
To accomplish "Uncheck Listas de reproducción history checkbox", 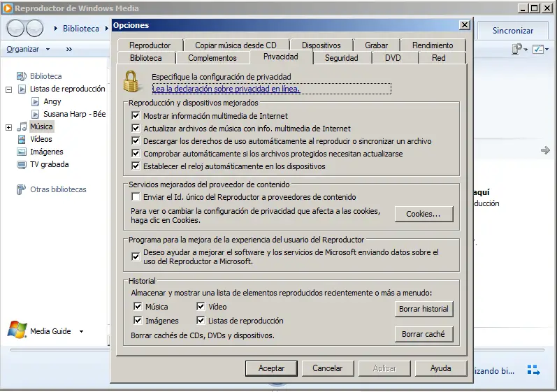I will click(x=201, y=320).
